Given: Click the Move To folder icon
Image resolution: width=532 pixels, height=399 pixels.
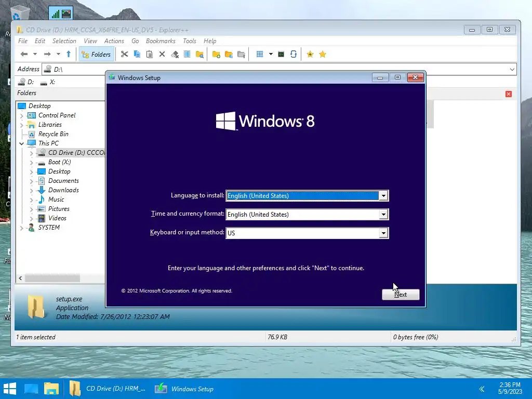Looking at the screenshot, I should [241, 54].
